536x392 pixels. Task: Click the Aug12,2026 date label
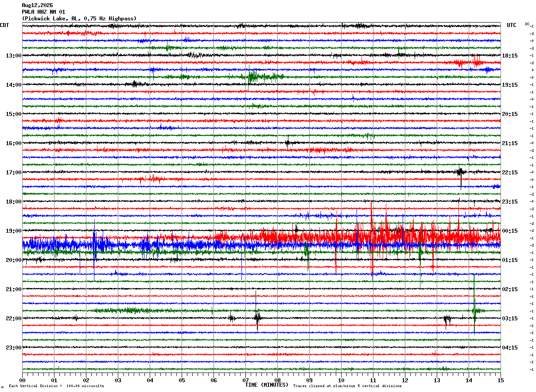(x=37, y=5)
